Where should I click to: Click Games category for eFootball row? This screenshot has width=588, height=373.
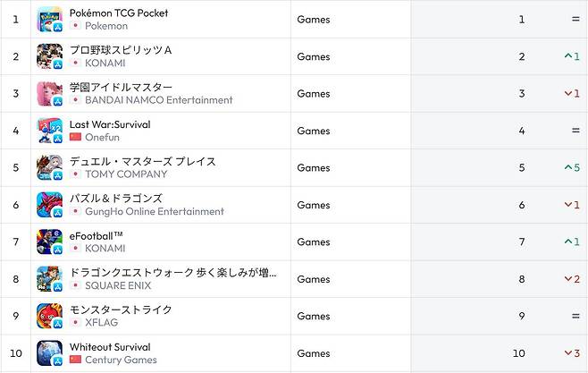coord(313,242)
